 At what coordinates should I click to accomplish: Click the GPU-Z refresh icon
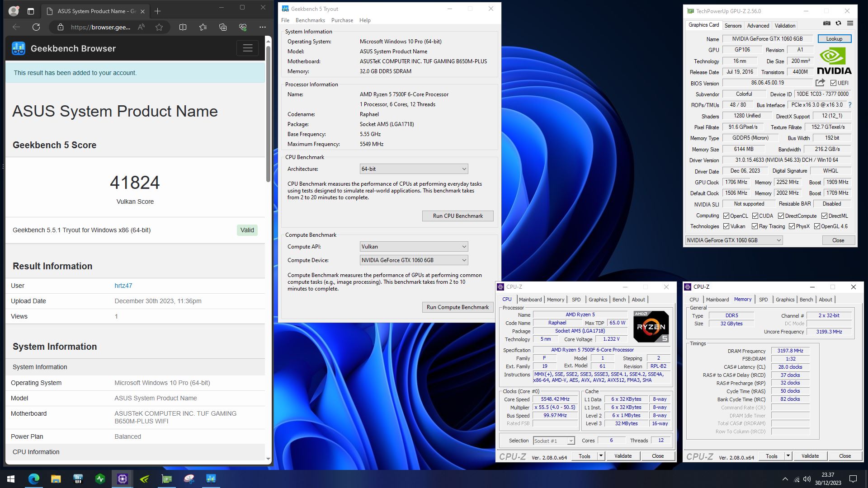[x=838, y=23]
